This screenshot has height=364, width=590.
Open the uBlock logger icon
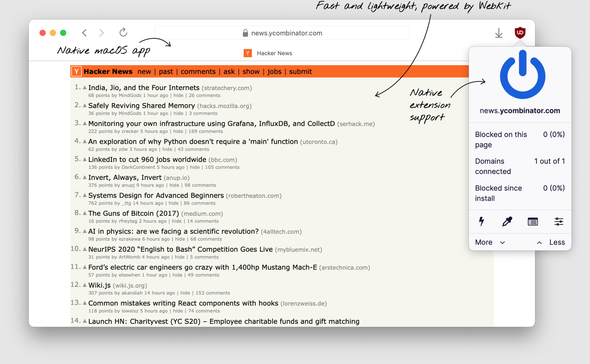pos(533,221)
